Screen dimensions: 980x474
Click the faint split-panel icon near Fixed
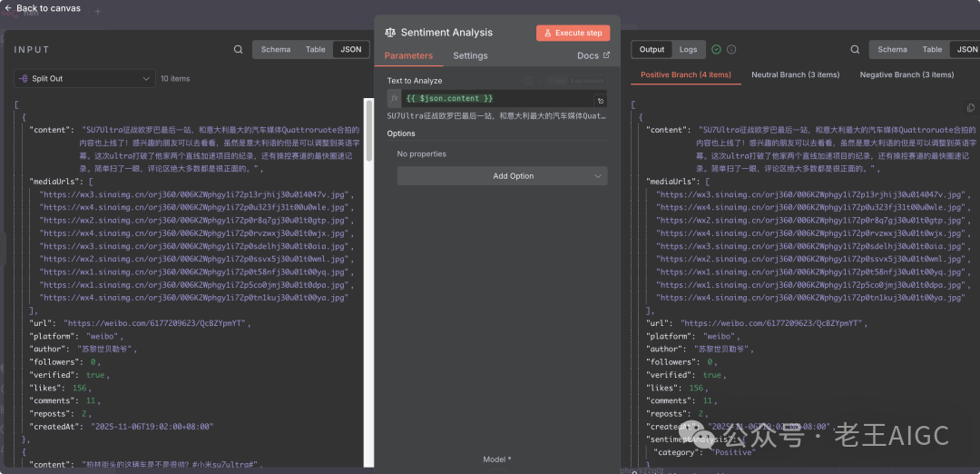click(528, 81)
